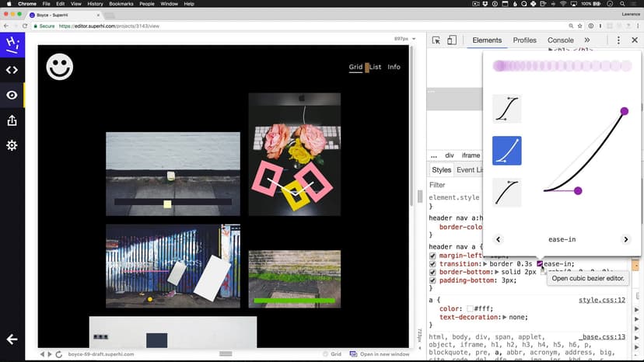Click the back arrow at sidebar bottom
Viewport: 644px width, 362px height.
tap(12, 339)
